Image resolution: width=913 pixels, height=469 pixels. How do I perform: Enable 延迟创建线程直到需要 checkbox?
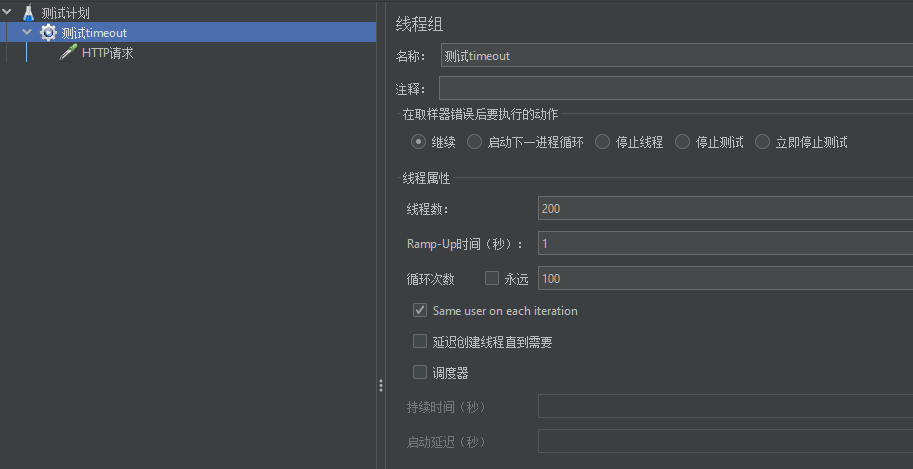[420, 341]
